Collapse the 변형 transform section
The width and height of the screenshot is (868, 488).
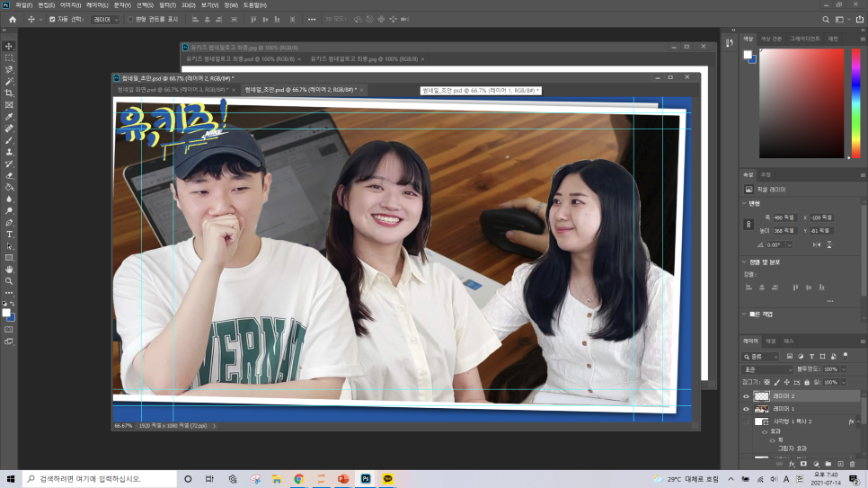pos(745,203)
